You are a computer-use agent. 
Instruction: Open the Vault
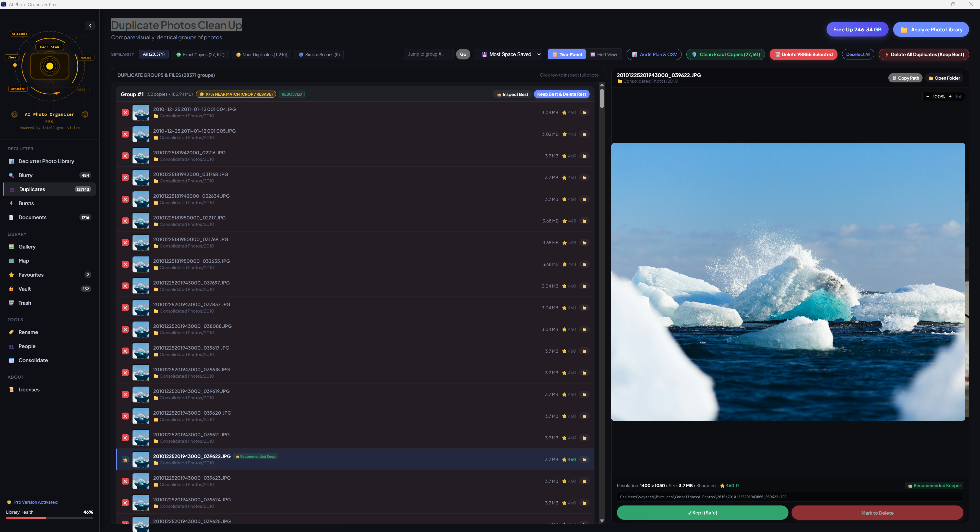50,289
